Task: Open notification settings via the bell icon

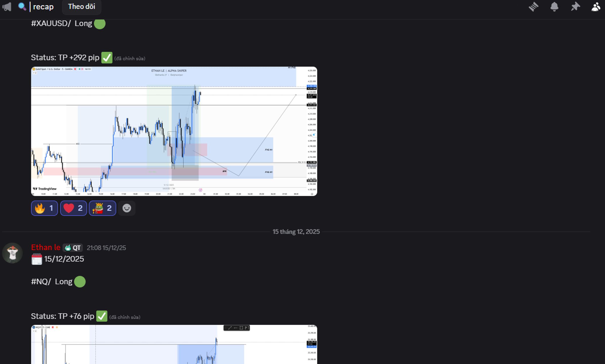Action: tap(554, 7)
